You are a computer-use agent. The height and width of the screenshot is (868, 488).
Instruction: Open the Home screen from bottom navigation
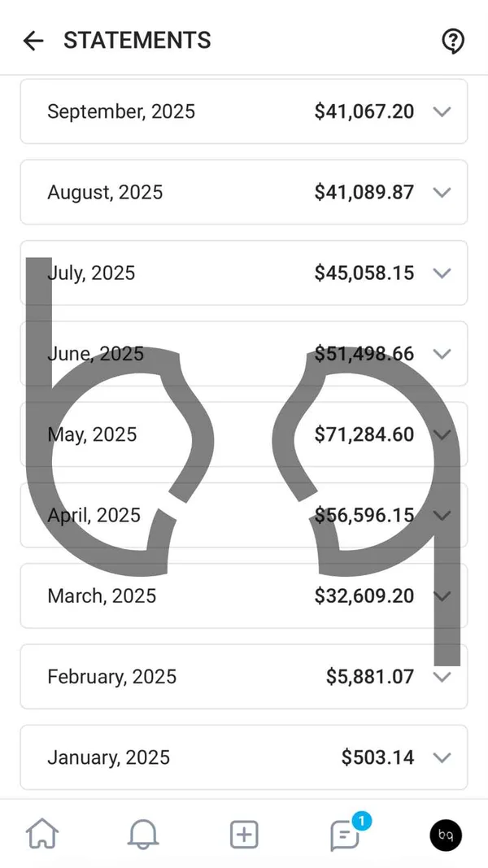42,833
